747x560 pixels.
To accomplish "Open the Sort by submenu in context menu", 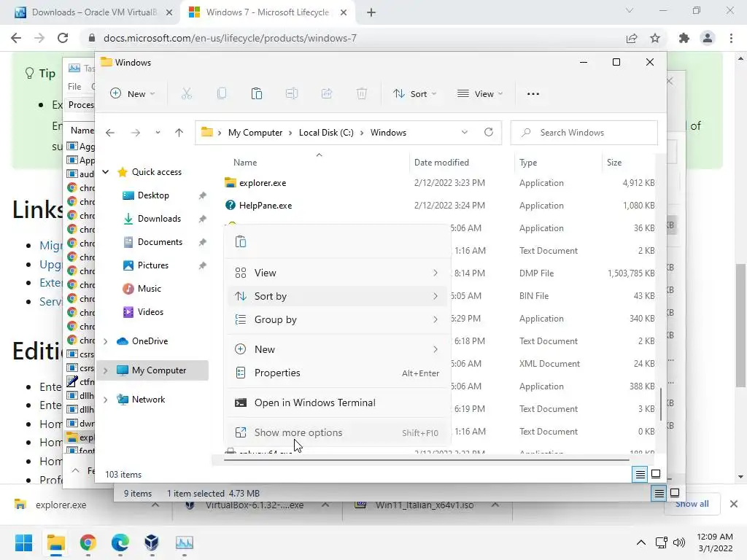I will [337, 296].
